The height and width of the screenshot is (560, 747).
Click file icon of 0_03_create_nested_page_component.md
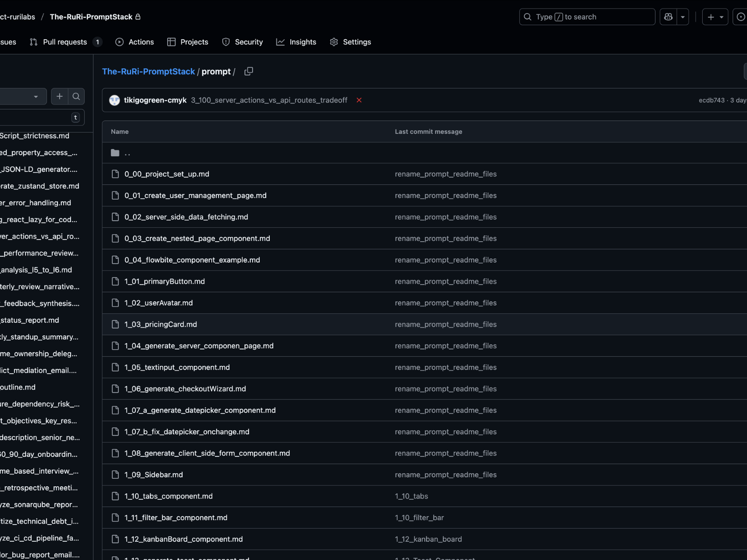click(x=115, y=238)
